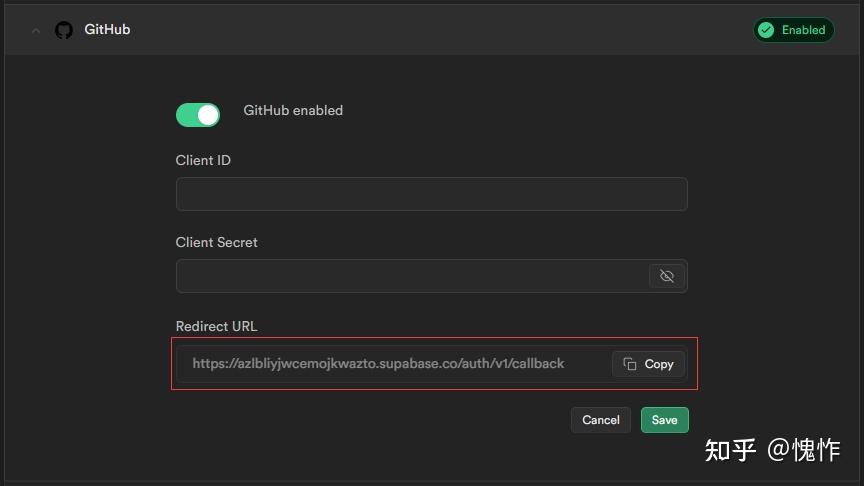Click the copy clipboard icon

(x=629, y=364)
